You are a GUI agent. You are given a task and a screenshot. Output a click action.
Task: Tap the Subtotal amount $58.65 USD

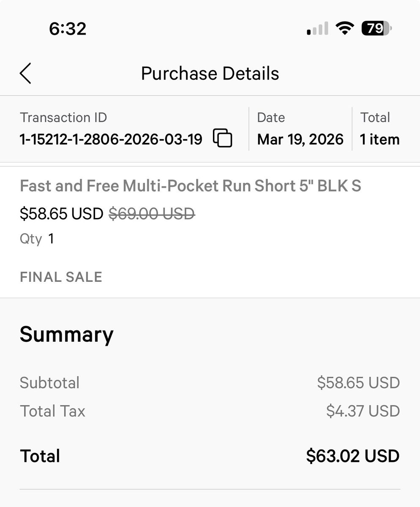click(x=358, y=383)
